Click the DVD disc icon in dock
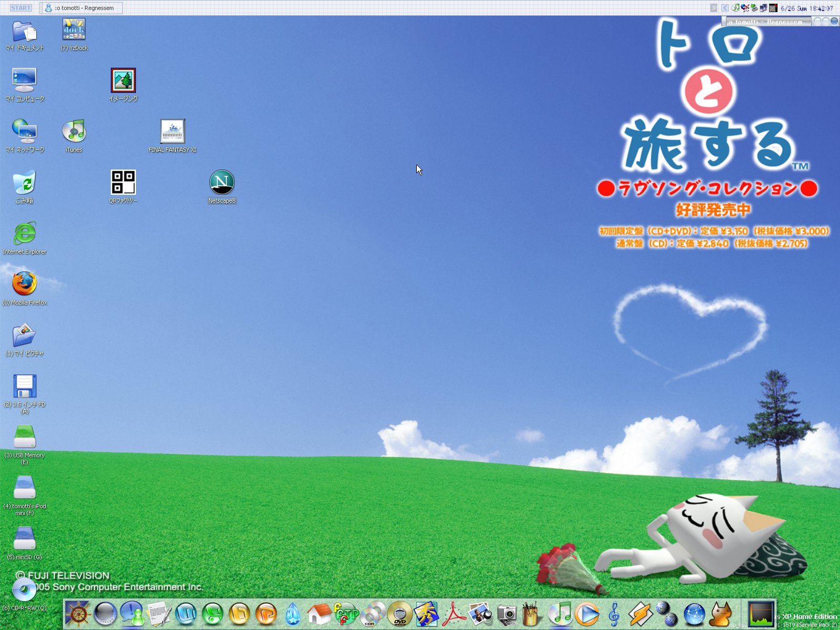 point(400,614)
